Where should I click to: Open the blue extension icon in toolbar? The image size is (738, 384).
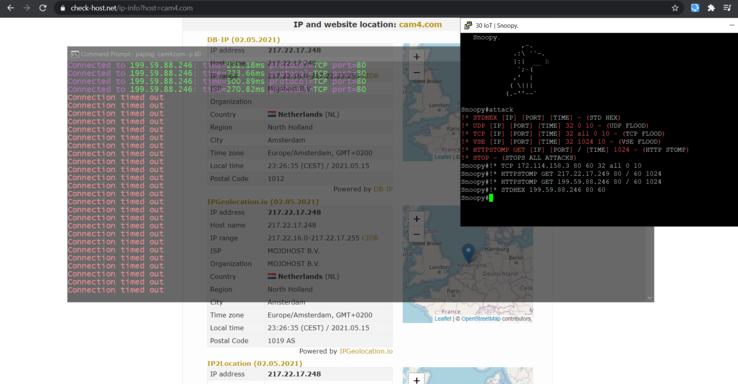point(695,8)
